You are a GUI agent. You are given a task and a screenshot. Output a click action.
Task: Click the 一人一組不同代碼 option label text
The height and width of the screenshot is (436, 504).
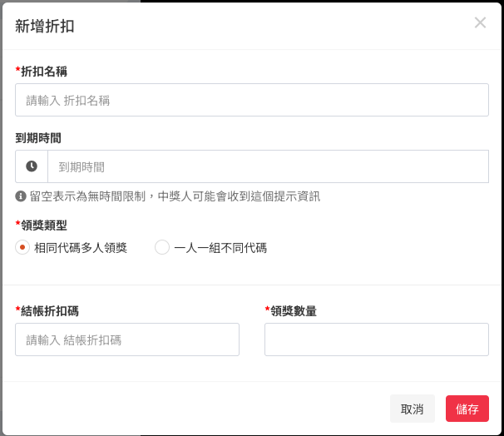coord(220,247)
